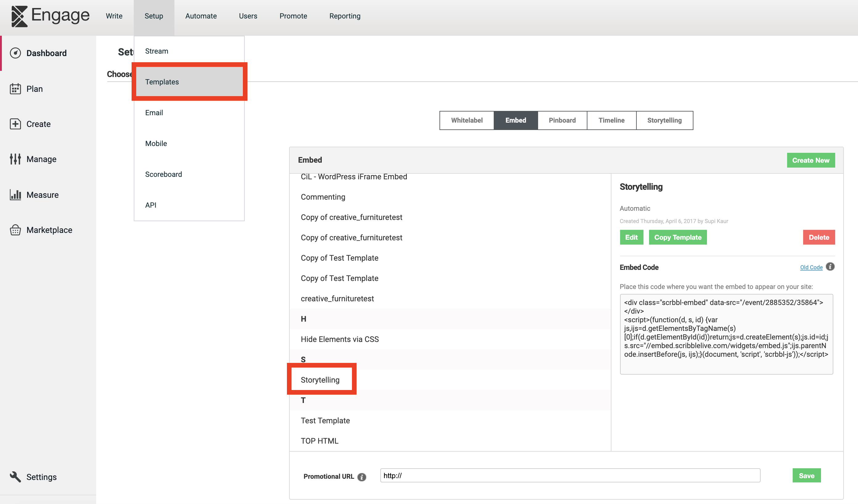Click the Marketplace basket icon
The height and width of the screenshot is (504, 858).
15,230
